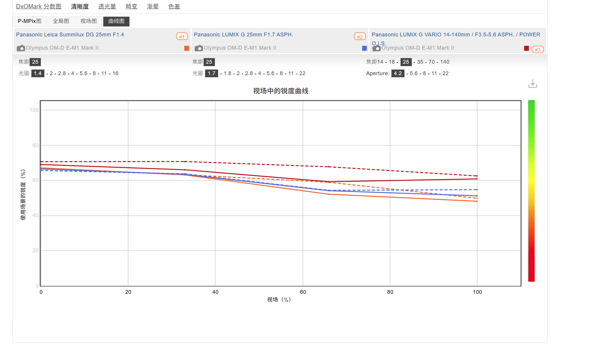Click the selected 25 focal length for VARIO lens
Image resolution: width=589 pixels, height=364 pixels.
tap(406, 62)
